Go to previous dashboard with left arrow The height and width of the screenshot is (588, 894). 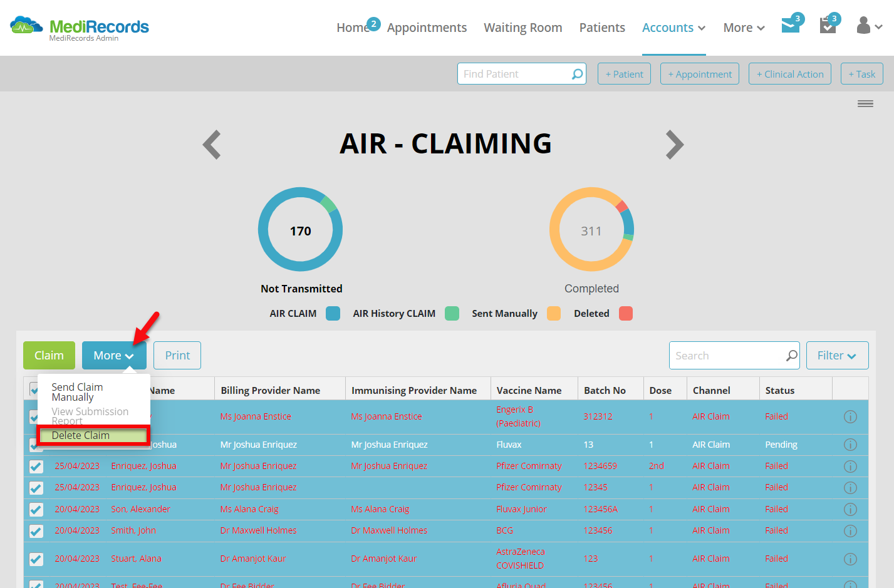(x=212, y=145)
